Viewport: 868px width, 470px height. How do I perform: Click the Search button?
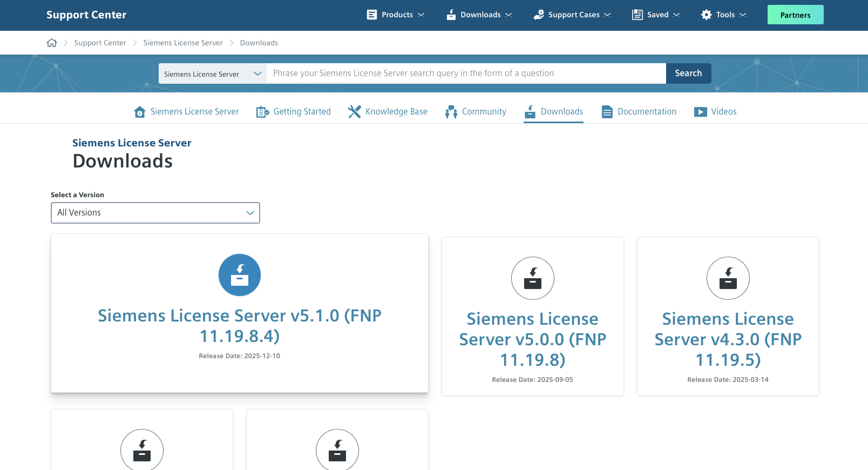(x=689, y=73)
